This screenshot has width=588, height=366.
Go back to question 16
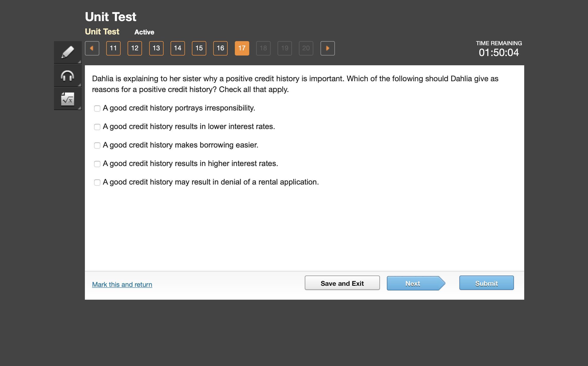click(220, 48)
